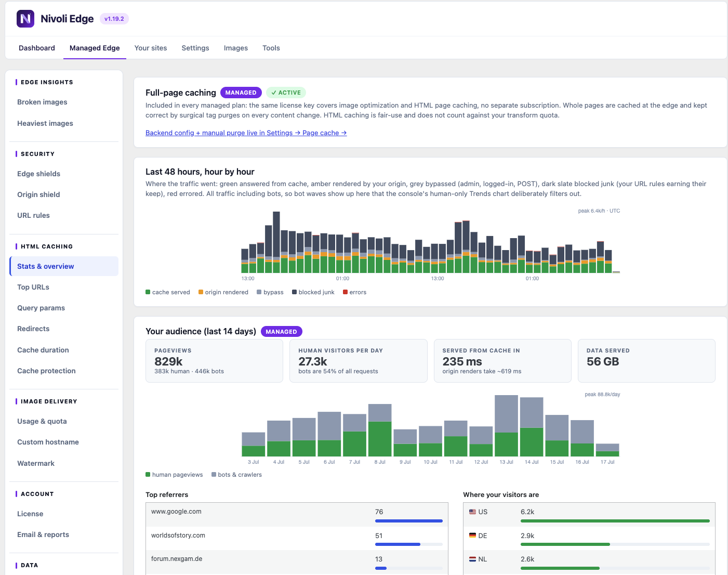728x575 pixels.
Task: Toggle the bots & crawlers legend item
Action: pyautogui.click(x=236, y=475)
